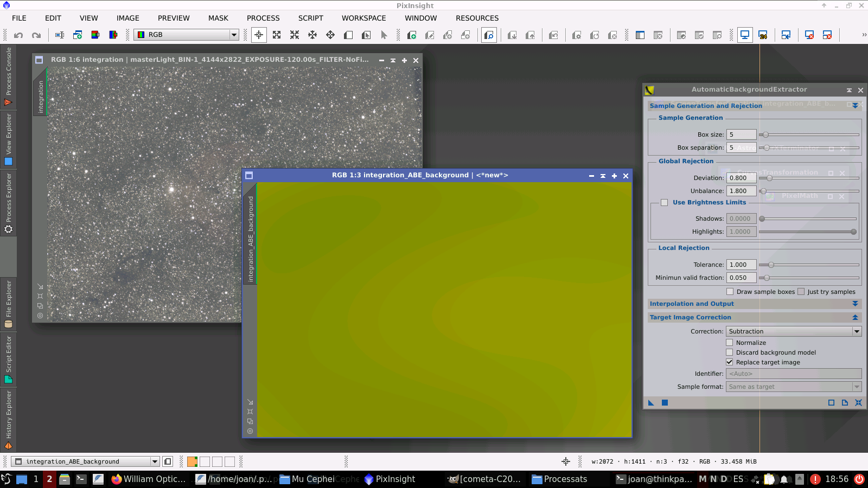Click the New Instance triangle icon

(x=651, y=402)
